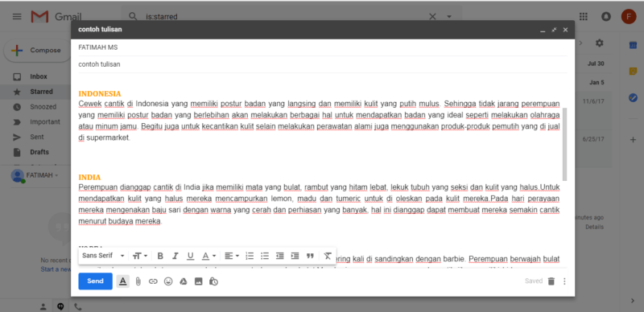Apply quote formatting
The width and height of the screenshot is (644, 312).
pyautogui.click(x=310, y=256)
